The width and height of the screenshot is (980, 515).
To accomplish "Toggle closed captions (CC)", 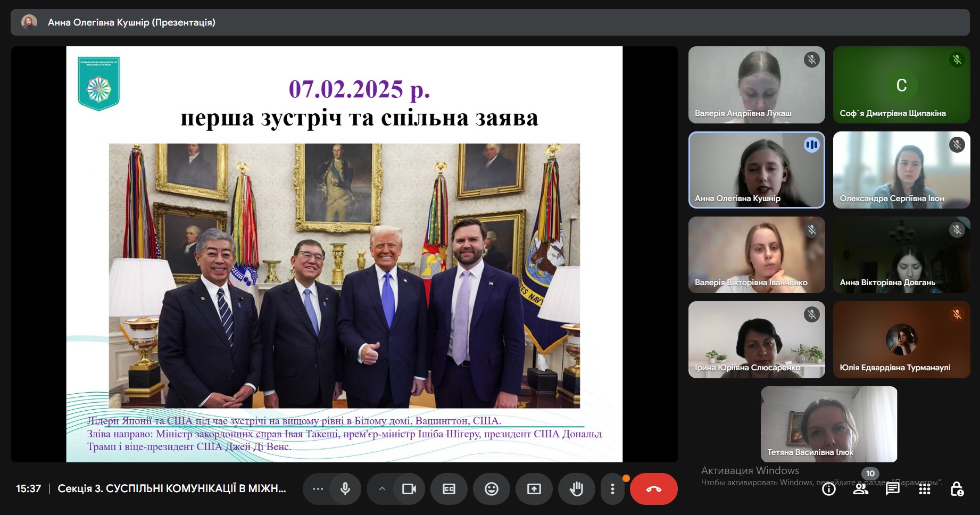I will [449, 489].
